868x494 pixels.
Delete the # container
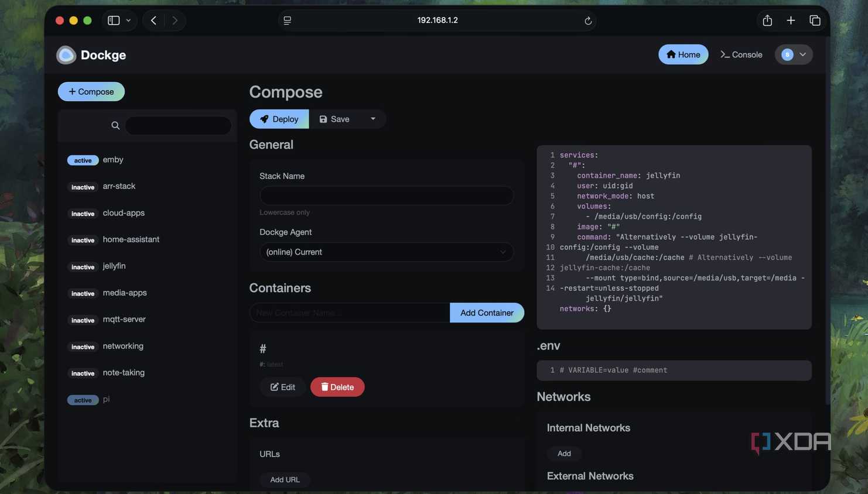[x=337, y=387]
